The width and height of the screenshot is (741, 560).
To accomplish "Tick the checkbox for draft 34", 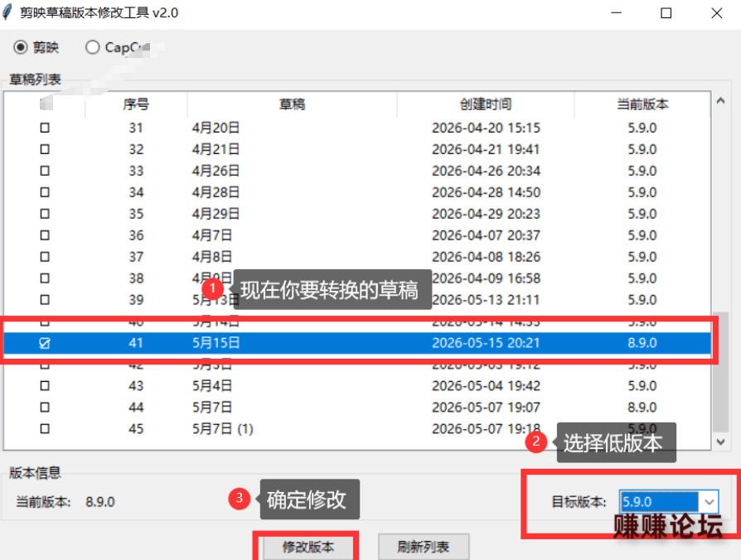I will coord(45,192).
